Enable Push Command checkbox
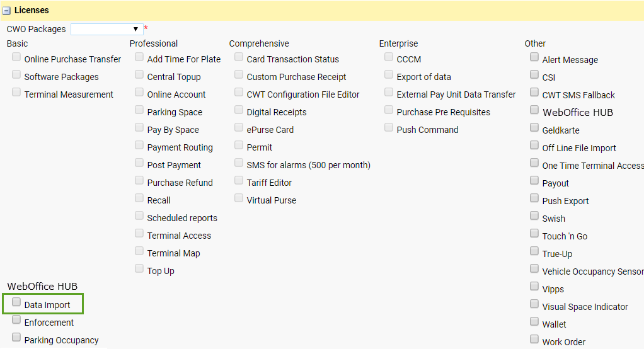The width and height of the screenshot is (644, 349). click(x=389, y=127)
